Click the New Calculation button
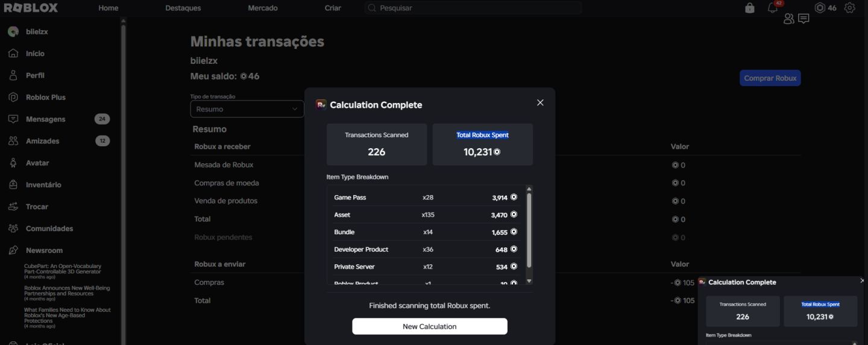This screenshot has height=345, width=868. (x=430, y=326)
